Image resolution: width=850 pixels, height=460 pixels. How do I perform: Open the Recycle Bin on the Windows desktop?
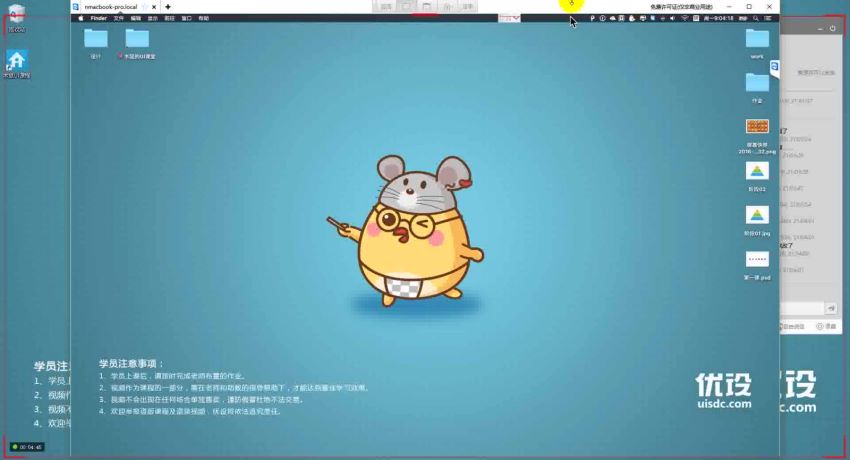point(16,18)
